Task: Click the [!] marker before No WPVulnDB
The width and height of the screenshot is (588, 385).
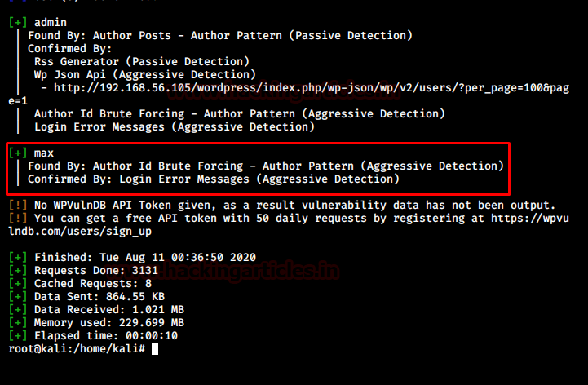Action: (x=17, y=206)
